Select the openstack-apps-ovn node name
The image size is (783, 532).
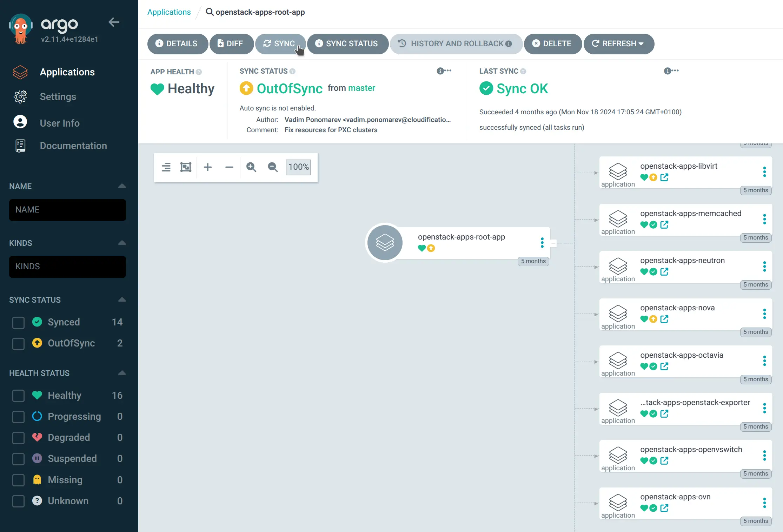tap(675, 497)
